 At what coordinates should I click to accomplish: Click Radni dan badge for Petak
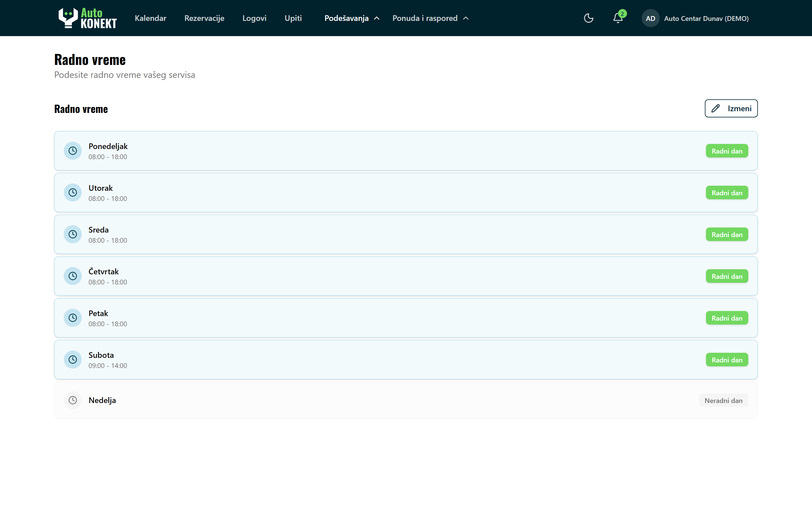click(x=727, y=318)
